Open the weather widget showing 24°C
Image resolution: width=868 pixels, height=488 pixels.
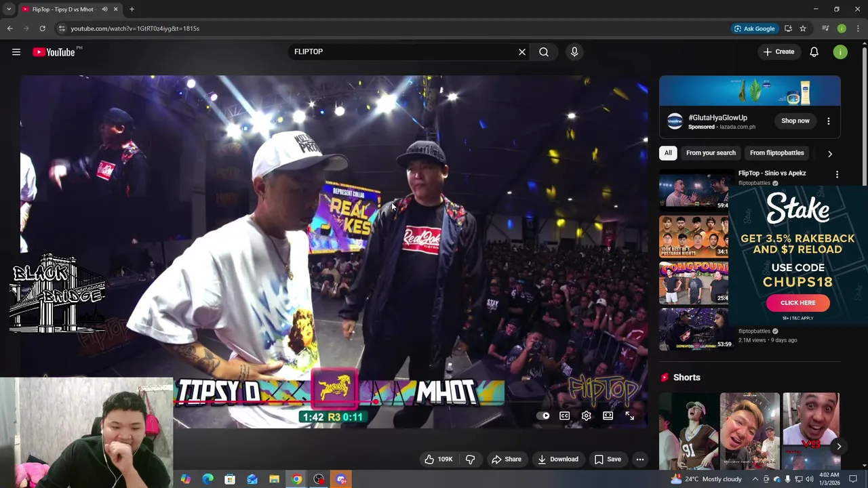click(706, 479)
